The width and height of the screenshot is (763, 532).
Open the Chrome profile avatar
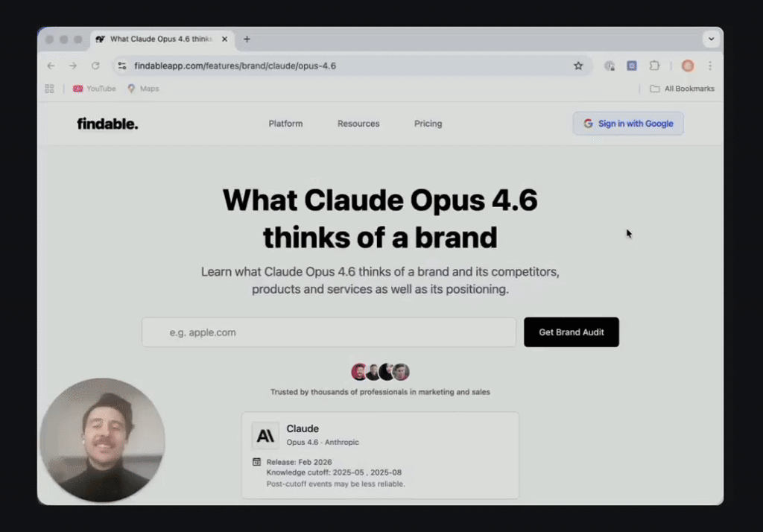coord(688,66)
